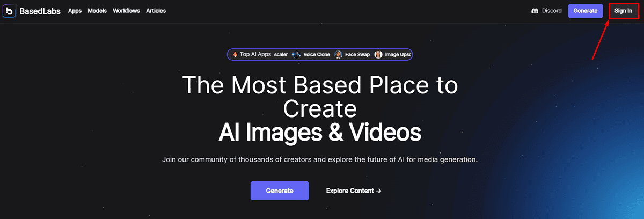The height and width of the screenshot is (219, 644).
Task: Click the Top AI Apps label
Action: click(x=255, y=54)
